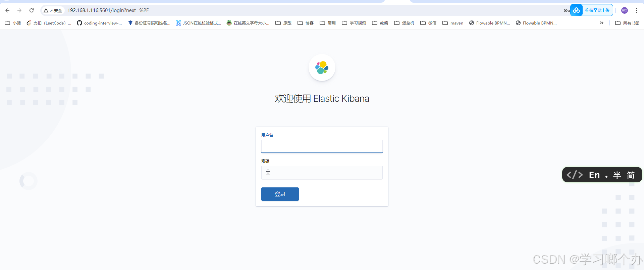Open the 微信 bookmark folder
The image size is (644, 270).
point(428,23)
